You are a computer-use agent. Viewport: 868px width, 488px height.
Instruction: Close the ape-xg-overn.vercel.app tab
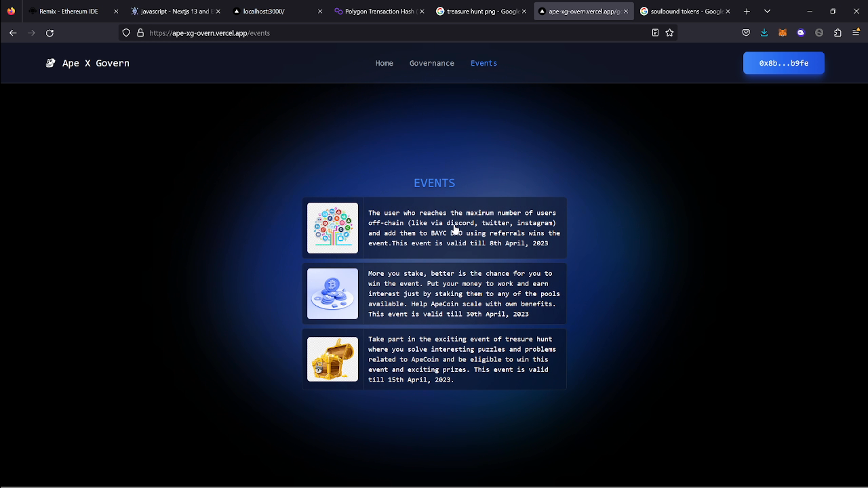click(x=625, y=12)
